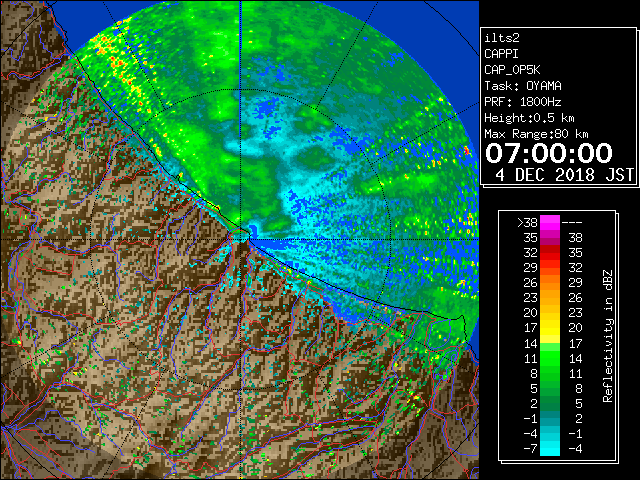The image size is (640, 480).
Task: Click the orange 26–29 dBZ legend swatch
Action: coord(550,283)
